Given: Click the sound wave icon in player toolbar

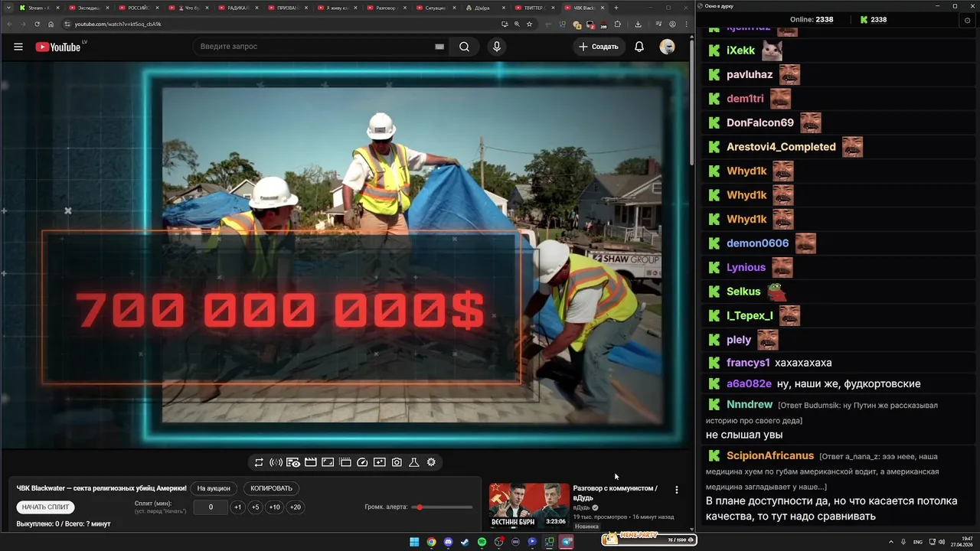Looking at the screenshot, I should 276,462.
